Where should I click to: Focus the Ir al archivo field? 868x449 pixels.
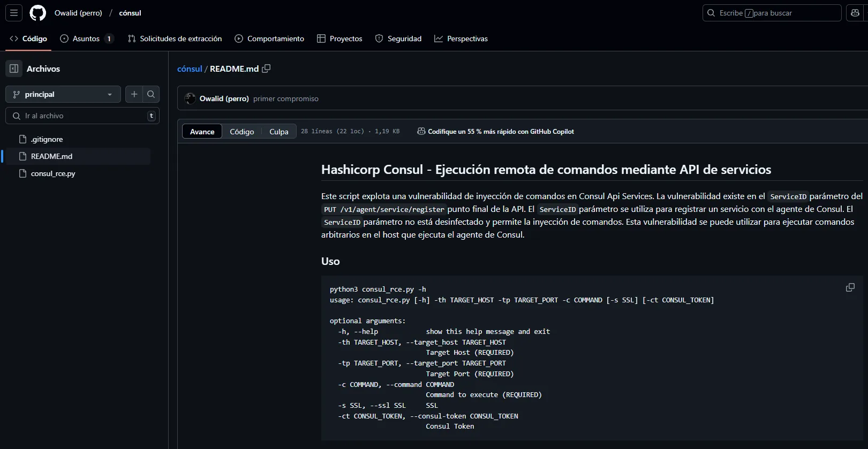point(82,116)
